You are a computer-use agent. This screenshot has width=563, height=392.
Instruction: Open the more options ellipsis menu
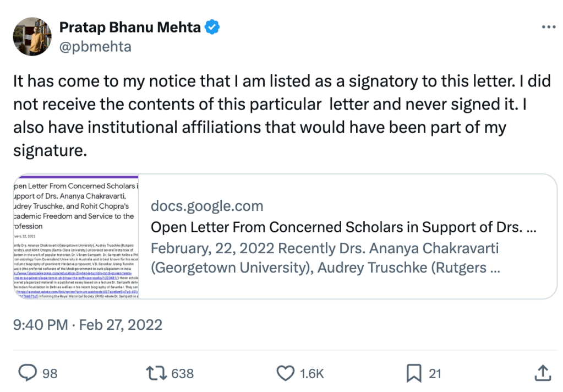click(549, 27)
